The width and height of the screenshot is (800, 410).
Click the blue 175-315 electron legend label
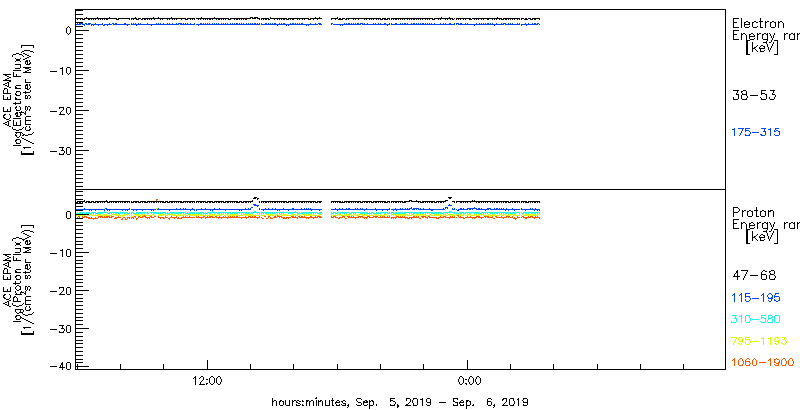(756, 132)
